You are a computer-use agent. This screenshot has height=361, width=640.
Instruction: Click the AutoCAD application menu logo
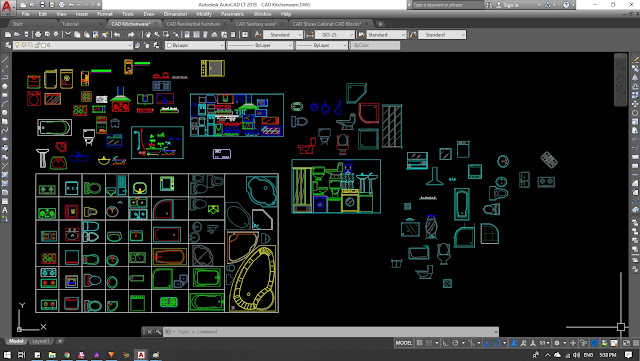[7, 7]
